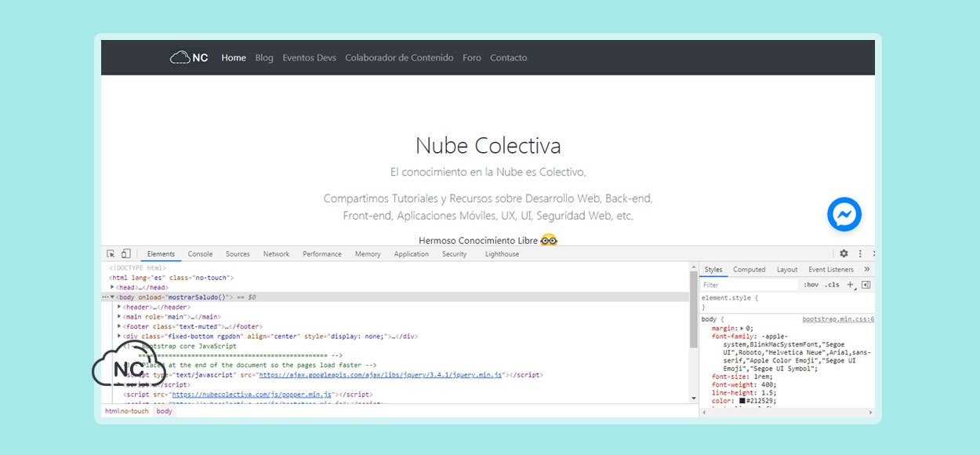Open the Sources tab
The image size is (980, 455).
(x=238, y=254)
